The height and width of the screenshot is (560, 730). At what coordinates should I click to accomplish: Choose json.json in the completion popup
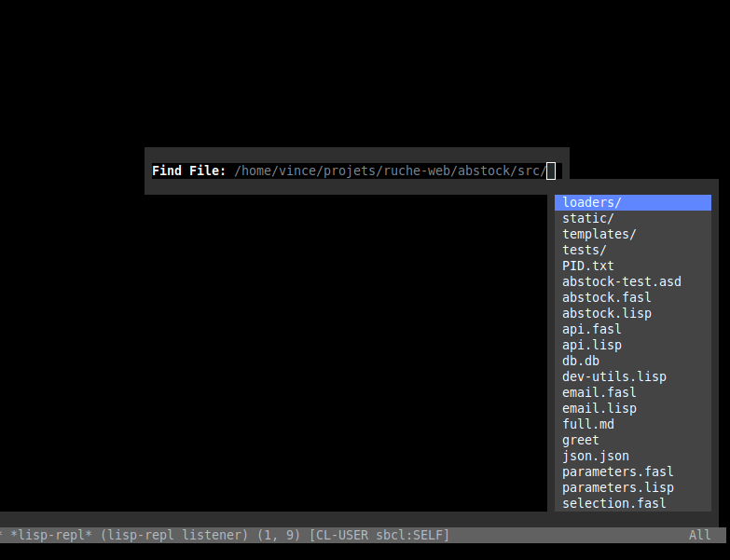click(x=596, y=456)
